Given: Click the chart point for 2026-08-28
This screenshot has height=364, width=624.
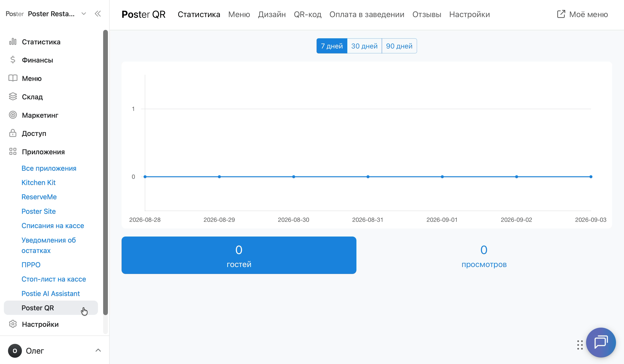Looking at the screenshot, I should 145,177.
